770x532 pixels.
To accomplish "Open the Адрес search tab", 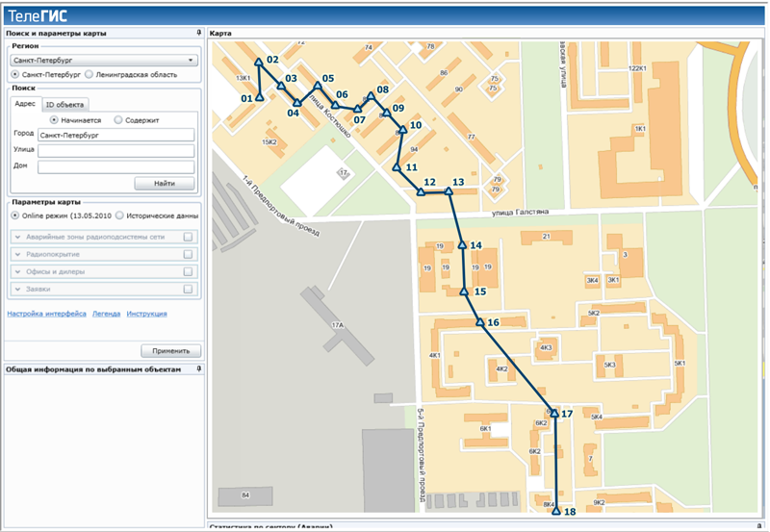I will (26, 104).
